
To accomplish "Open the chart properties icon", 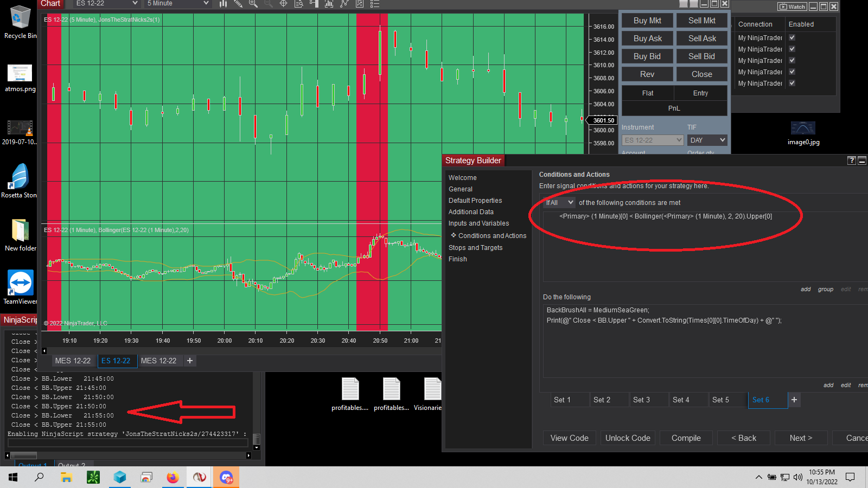I will point(359,3).
